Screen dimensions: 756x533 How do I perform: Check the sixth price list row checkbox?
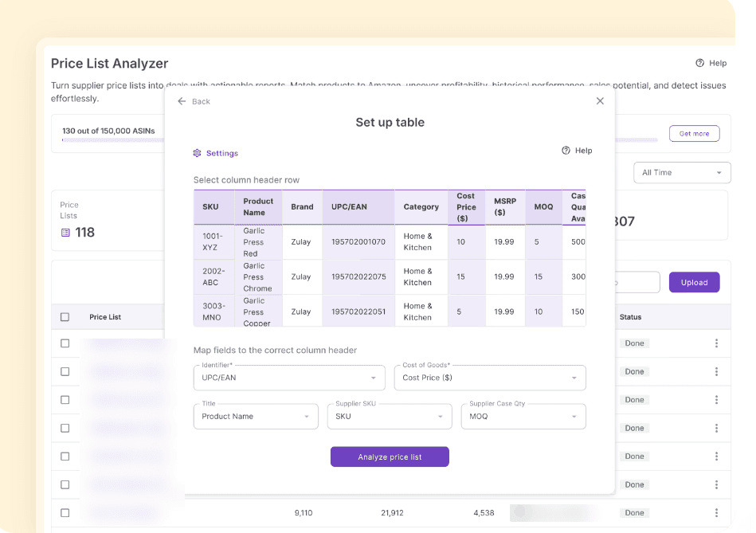pyautogui.click(x=65, y=484)
